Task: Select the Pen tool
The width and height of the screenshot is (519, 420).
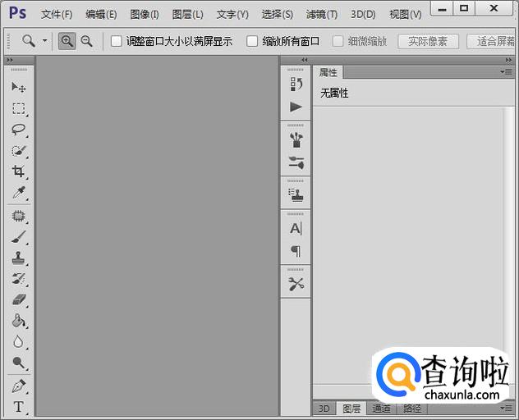Action: 19,386
